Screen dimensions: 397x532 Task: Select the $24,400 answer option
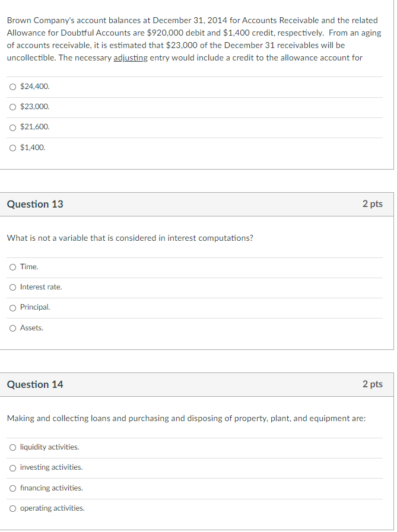coord(12,86)
